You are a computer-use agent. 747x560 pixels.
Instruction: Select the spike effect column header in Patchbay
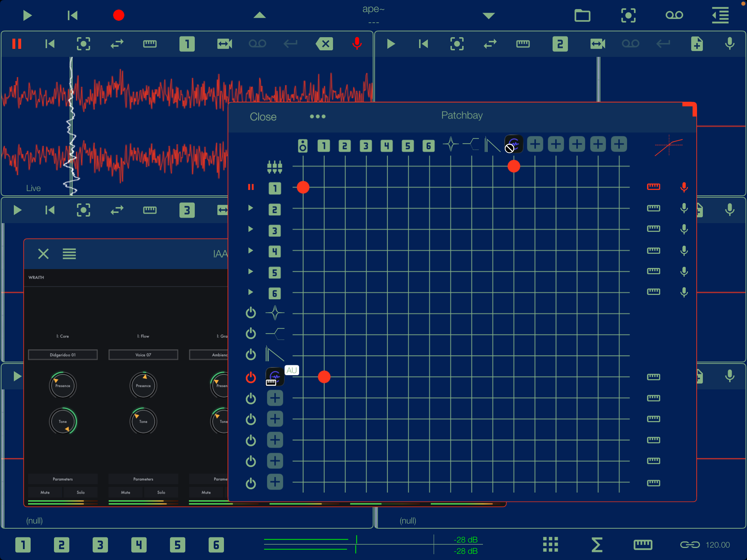tap(451, 144)
